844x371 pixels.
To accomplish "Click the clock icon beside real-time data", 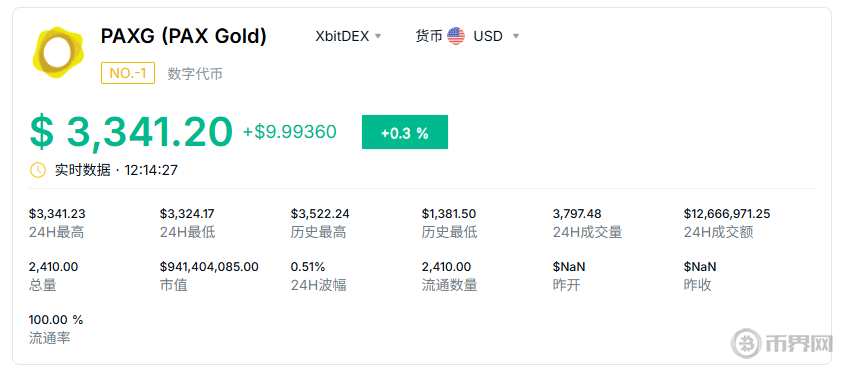I will 38,171.
